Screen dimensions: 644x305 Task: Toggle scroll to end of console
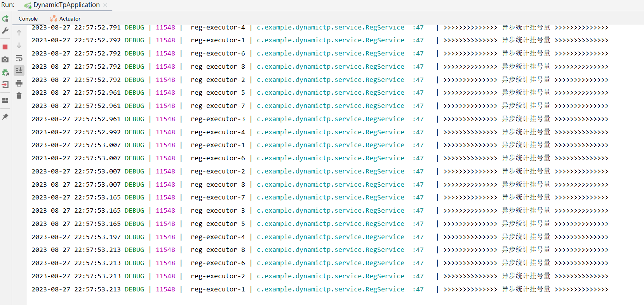pyautogui.click(x=19, y=70)
